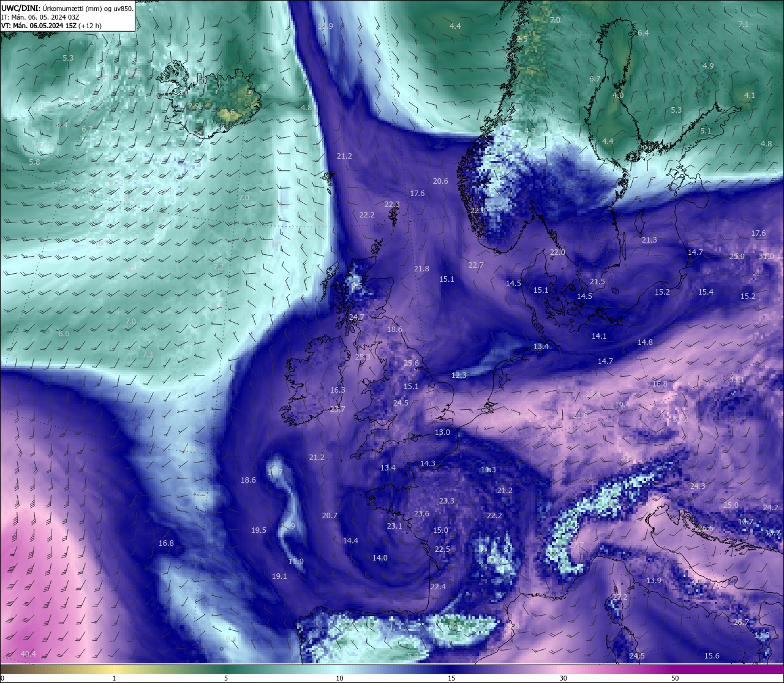
Task: Click the map value "22.3" near Shetland
Action: [392, 204]
